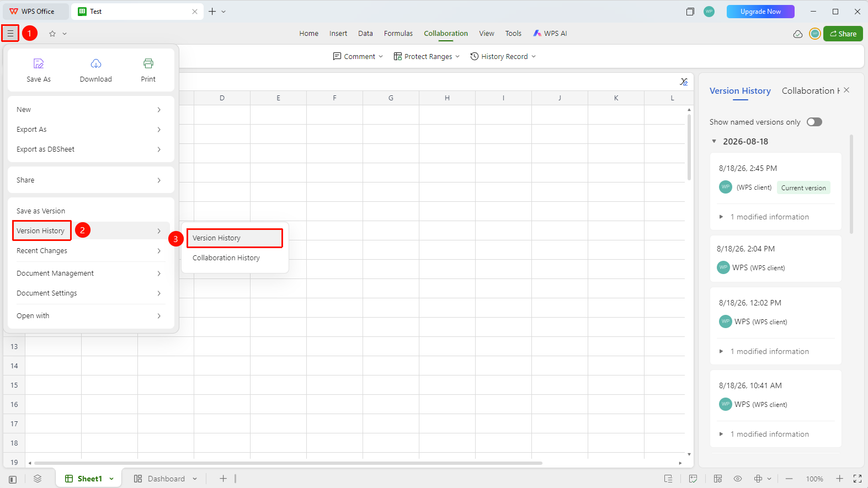Click the cloud sync status icon
This screenshot has height=488, width=868.
(798, 34)
